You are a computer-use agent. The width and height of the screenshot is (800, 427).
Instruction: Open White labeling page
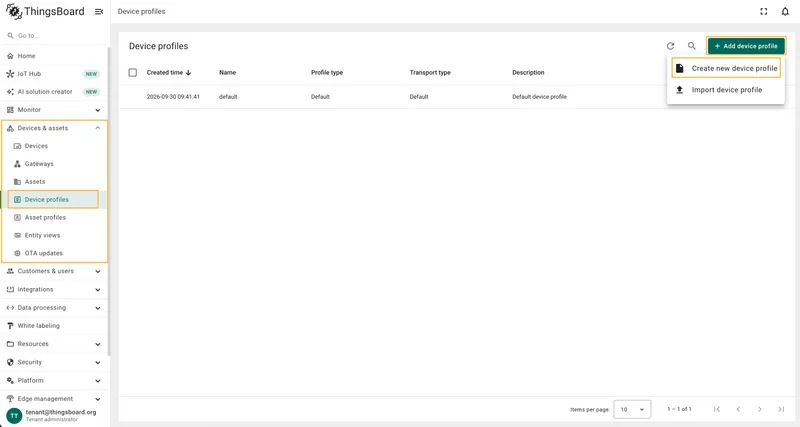click(x=55, y=325)
